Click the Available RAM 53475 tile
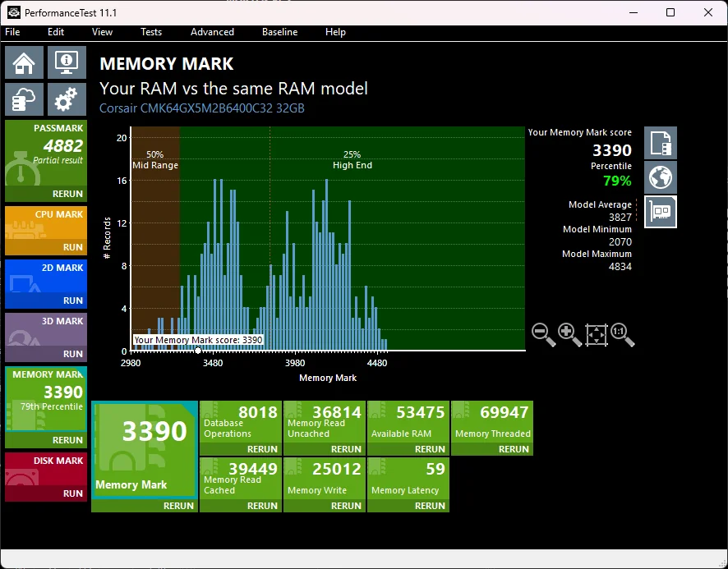Viewport: 728px width, 569px height. pos(408,422)
